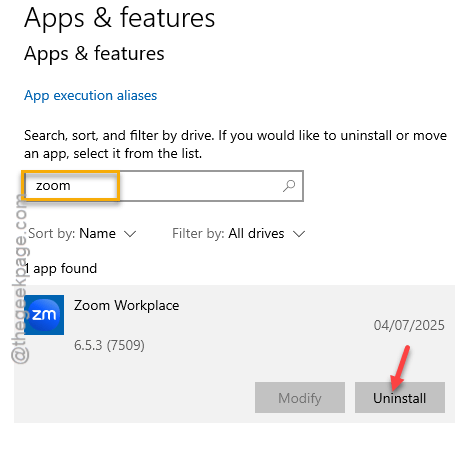Image resolution: width=460 pixels, height=449 pixels.
Task: Click the search box containing 'zoom'
Action: (163, 186)
